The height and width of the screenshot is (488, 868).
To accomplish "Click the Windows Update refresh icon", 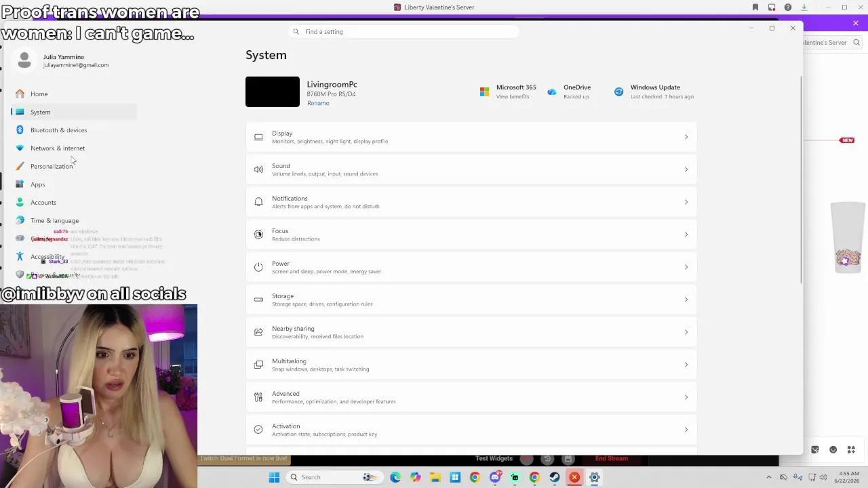I will [x=618, y=91].
